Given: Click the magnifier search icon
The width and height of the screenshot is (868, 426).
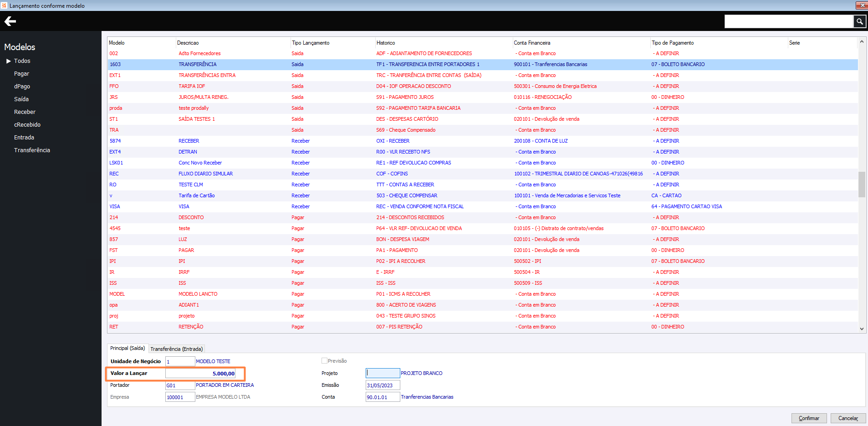Looking at the screenshot, I should (859, 21).
